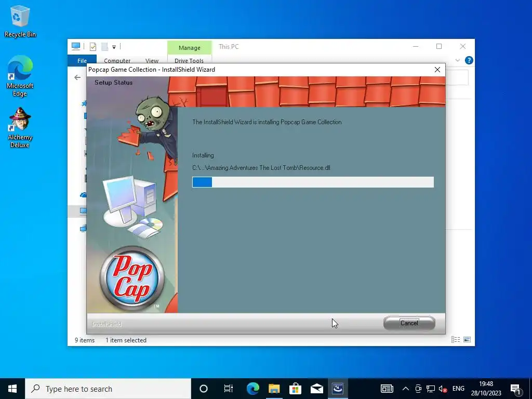Switch to the Computer ribbon tab

(117, 60)
